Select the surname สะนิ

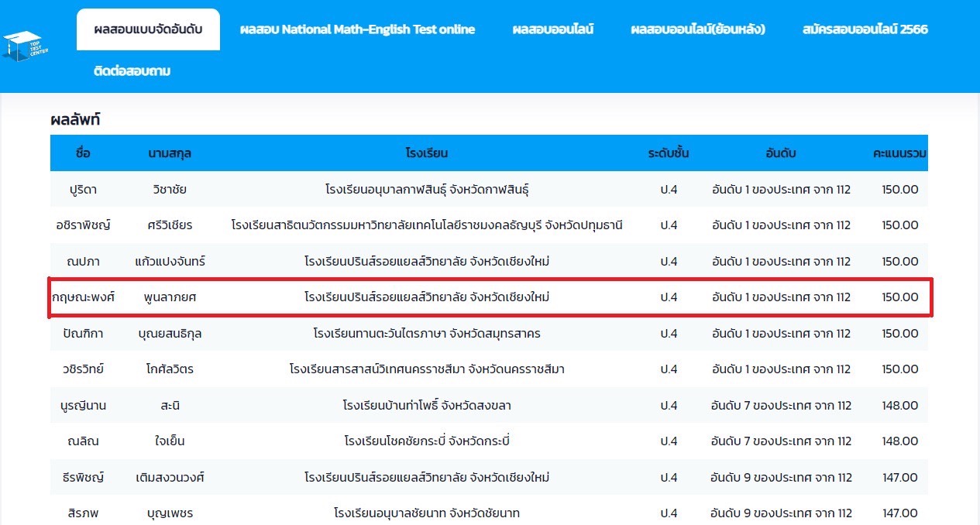tap(170, 405)
